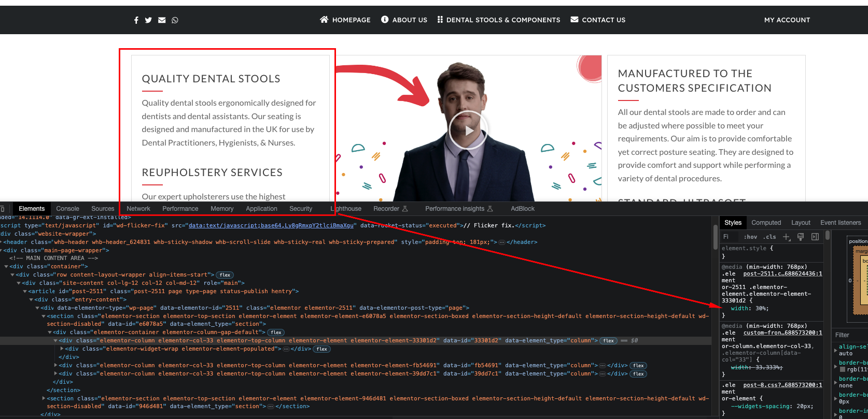This screenshot has height=419, width=868.
Task: Switch to the Layout tab
Action: coord(801,223)
